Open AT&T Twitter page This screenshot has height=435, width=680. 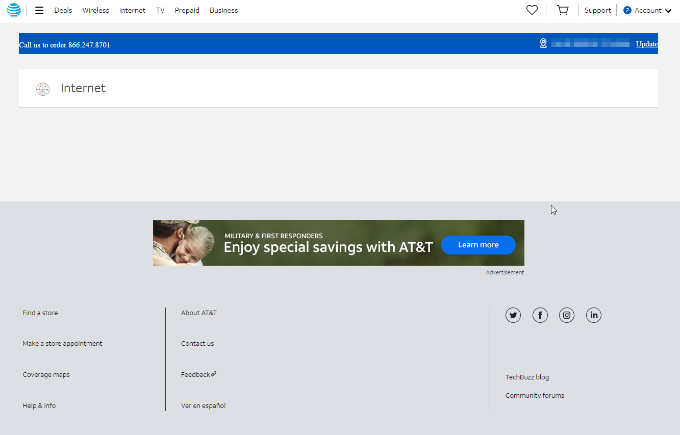[x=513, y=315]
